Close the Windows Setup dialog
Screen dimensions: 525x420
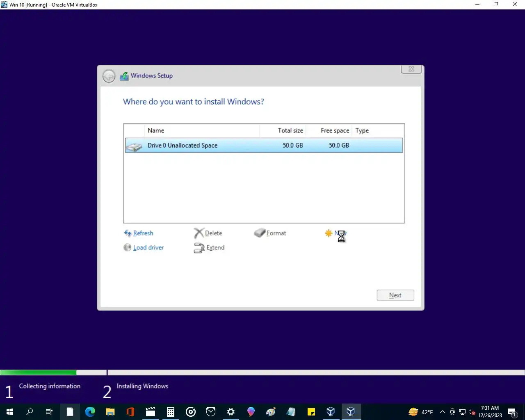coord(411,69)
